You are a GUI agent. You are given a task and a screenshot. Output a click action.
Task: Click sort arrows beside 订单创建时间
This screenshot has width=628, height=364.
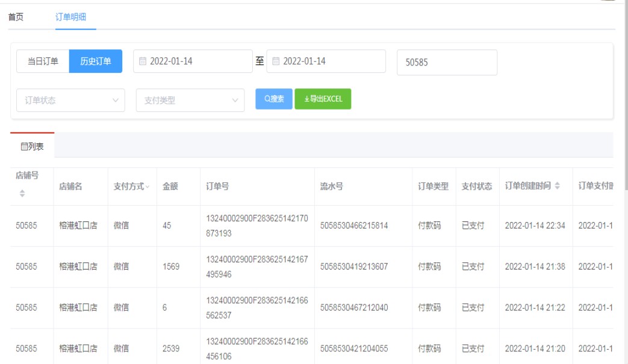(x=557, y=187)
